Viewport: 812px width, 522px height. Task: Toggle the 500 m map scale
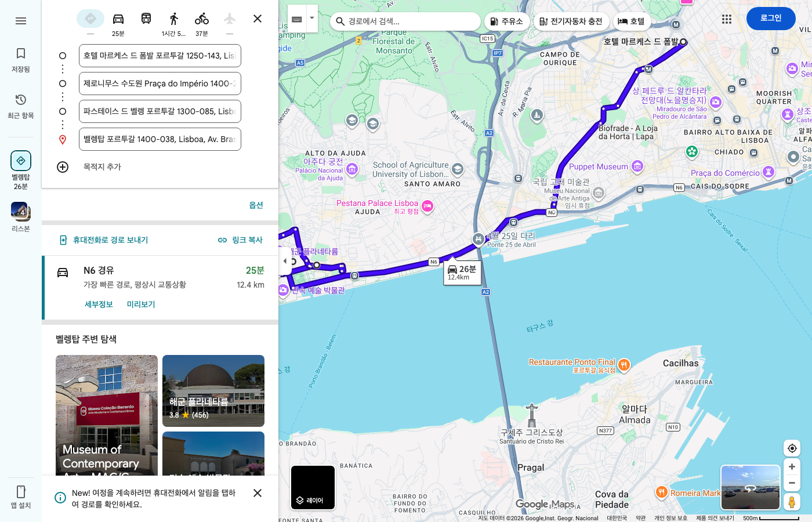pyautogui.click(x=771, y=518)
